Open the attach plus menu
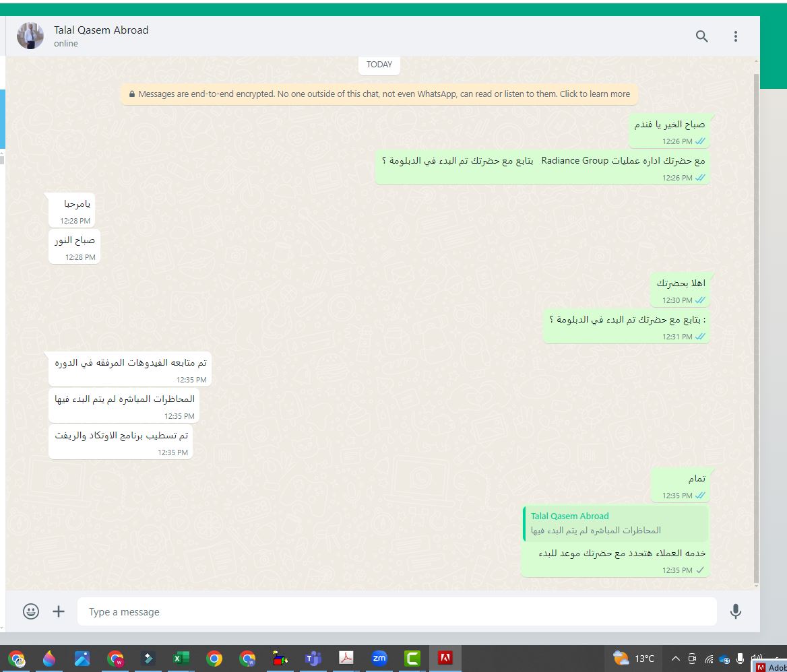787x672 pixels. [x=59, y=611]
